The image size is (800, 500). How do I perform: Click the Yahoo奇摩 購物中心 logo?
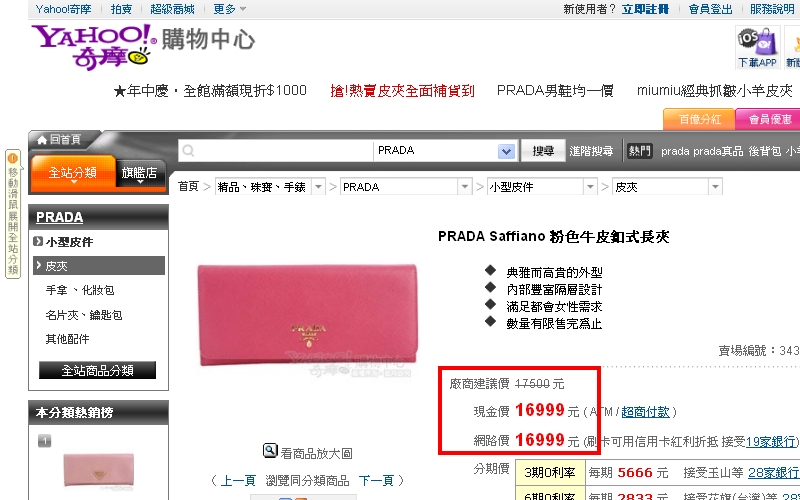[143, 46]
